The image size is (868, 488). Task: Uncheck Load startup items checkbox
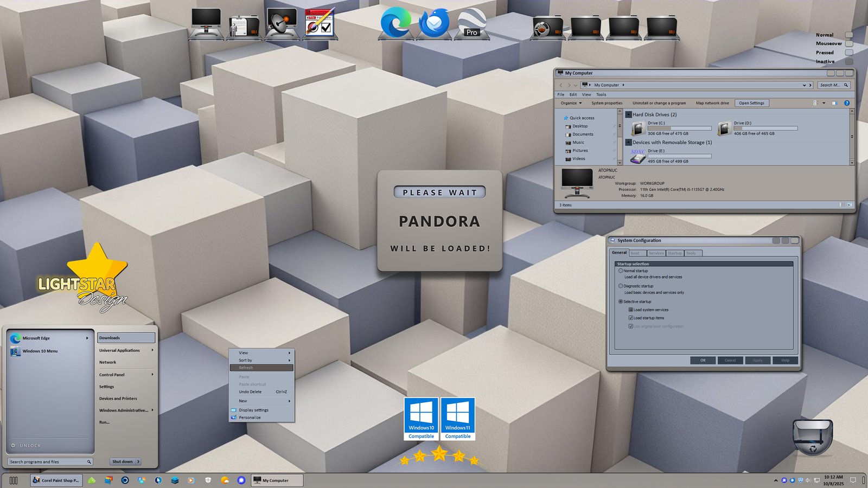[x=630, y=318]
